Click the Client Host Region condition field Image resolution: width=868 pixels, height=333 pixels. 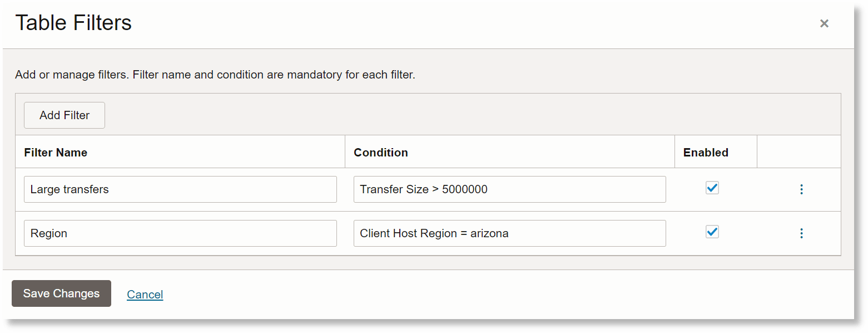coord(510,233)
